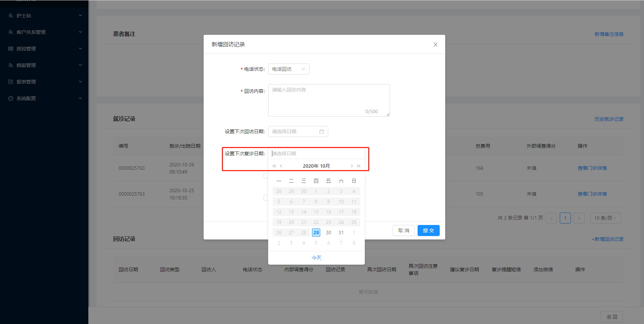Close the 新增回访记录 dialog
Viewport: 644px width, 324px height.
436,45
